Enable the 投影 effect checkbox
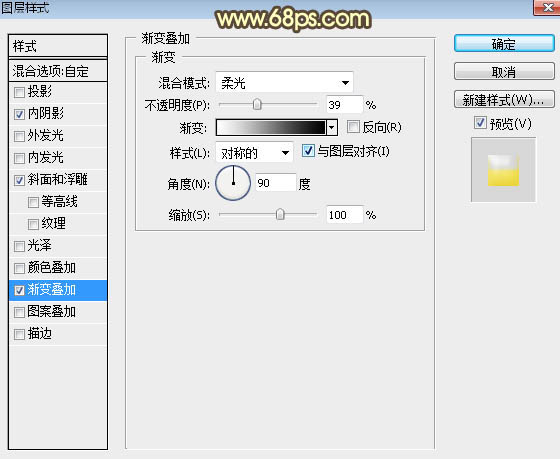The width and height of the screenshot is (560, 459). (x=19, y=93)
